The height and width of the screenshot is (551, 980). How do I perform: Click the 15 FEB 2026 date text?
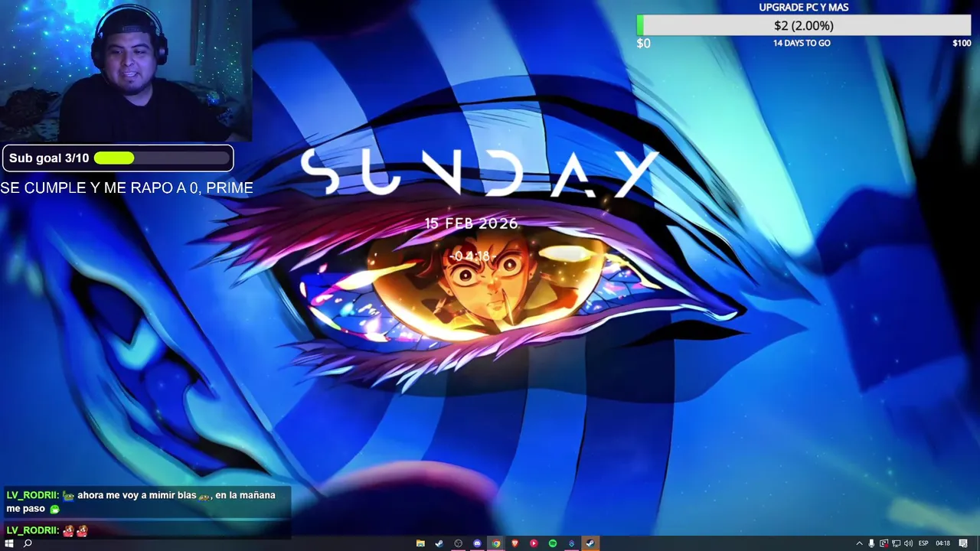pyautogui.click(x=472, y=223)
